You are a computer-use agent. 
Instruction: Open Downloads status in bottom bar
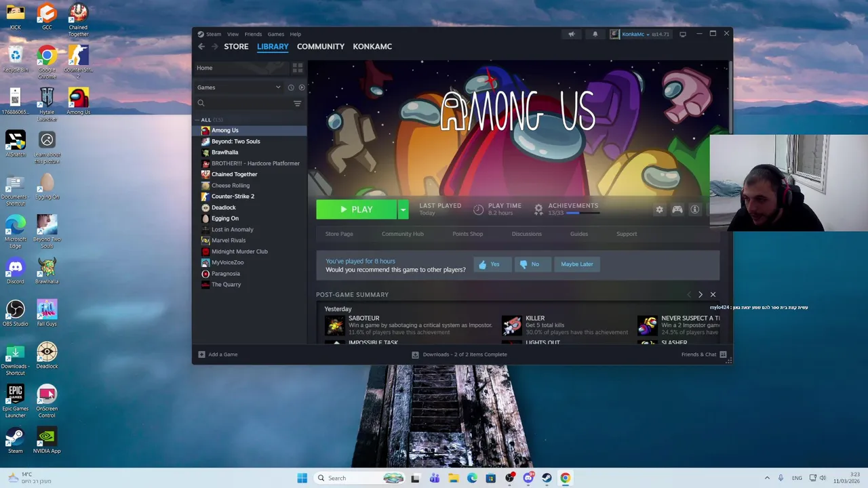pyautogui.click(x=460, y=354)
